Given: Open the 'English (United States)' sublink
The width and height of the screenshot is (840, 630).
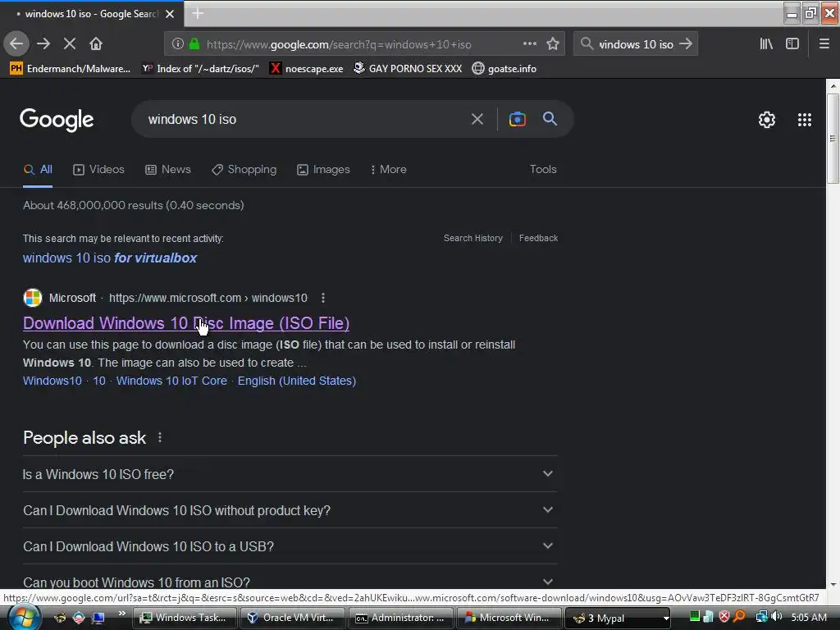Looking at the screenshot, I should click(x=297, y=381).
